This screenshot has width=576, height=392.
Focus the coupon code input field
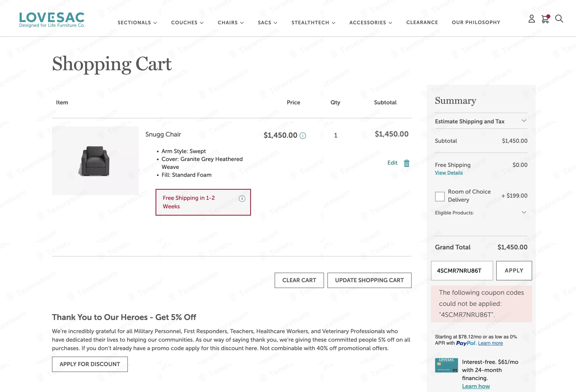pos(462,270)
